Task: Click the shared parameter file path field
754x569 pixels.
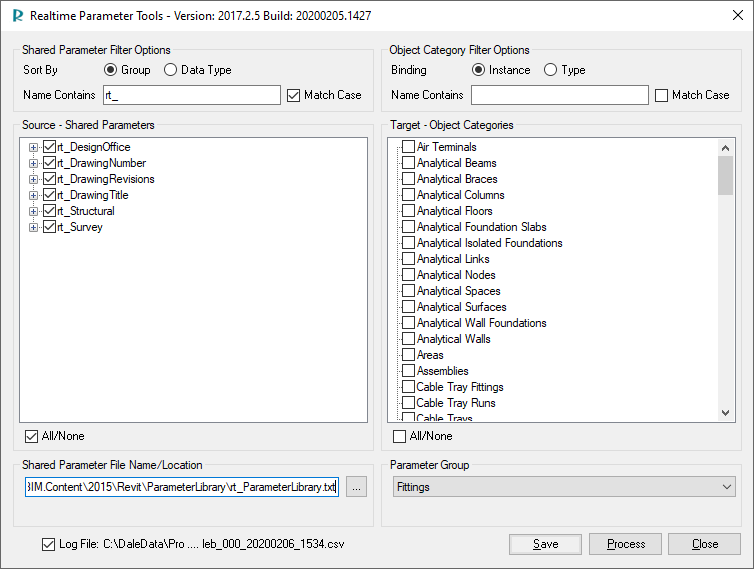Action: coord(182,487)
